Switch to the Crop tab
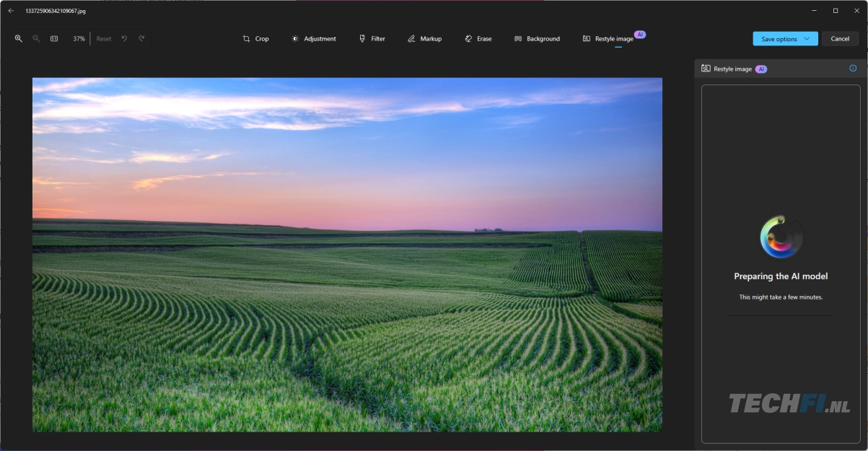868x451 pixels. (x=255, y=39)
